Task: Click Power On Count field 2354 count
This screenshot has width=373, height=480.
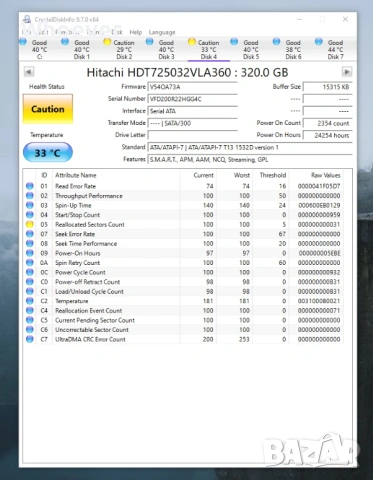Action: click(x=327, y=123)
